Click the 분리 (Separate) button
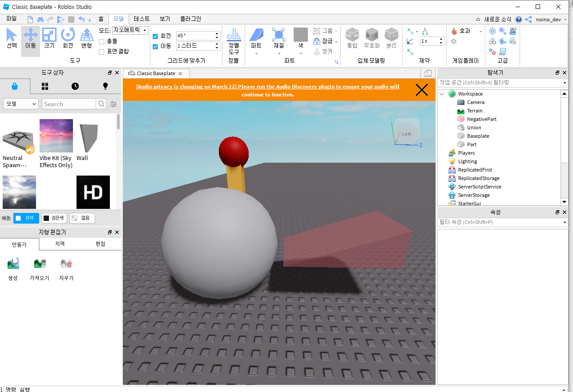573x392 pixels. click(391, 38)
